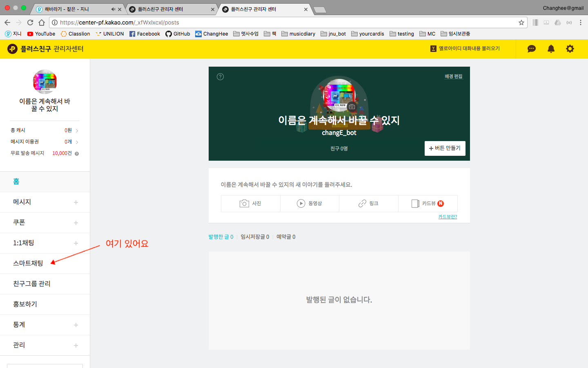Image resolution: width=588 pixels, height=368 pixels.
Task: Click the help question-mark icon on cover
Action: [x=220, y=76]
